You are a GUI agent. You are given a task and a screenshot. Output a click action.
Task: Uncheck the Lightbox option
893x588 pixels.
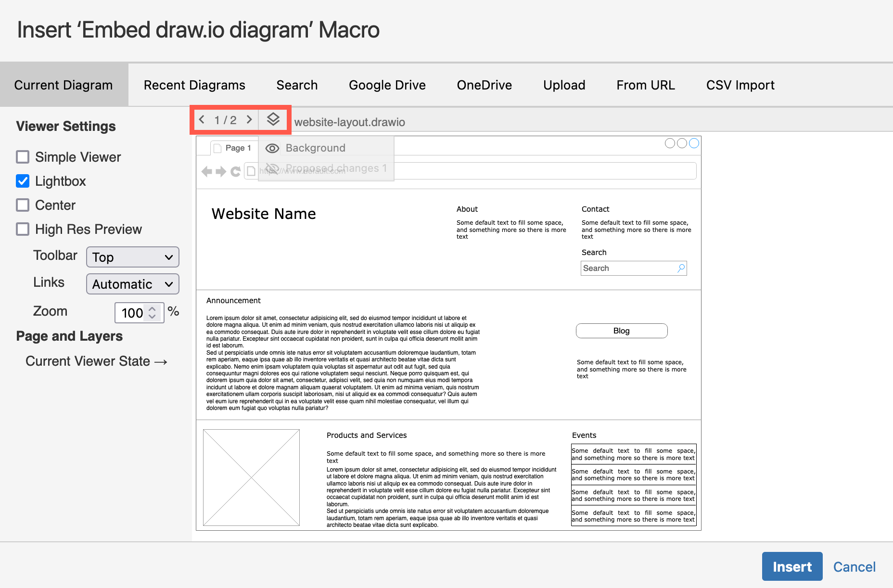[x=22, y=181]
